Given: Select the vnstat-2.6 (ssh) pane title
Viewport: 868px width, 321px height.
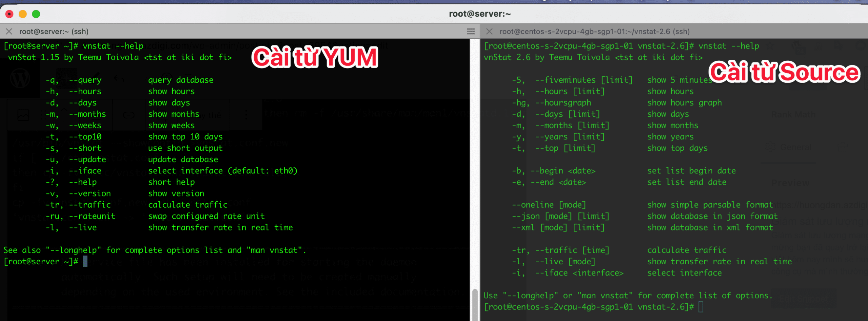Looking at the screenshot, I should pos(594,32).
